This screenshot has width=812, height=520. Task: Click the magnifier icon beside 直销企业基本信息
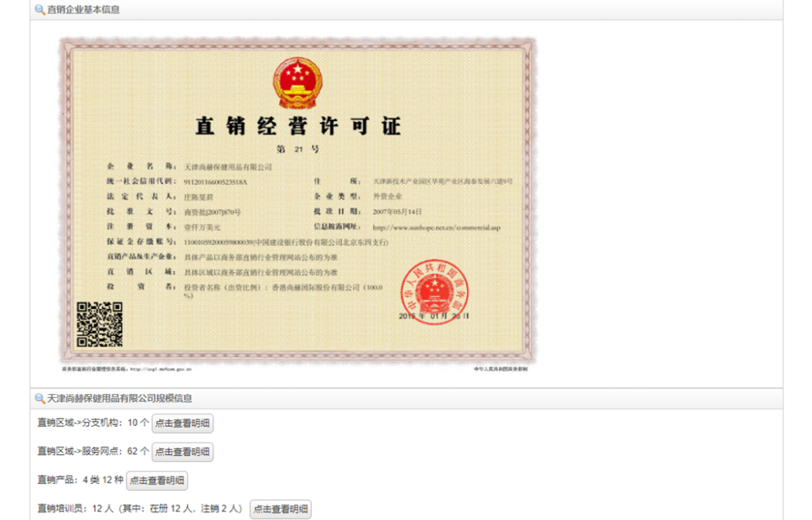click(40, 9)
